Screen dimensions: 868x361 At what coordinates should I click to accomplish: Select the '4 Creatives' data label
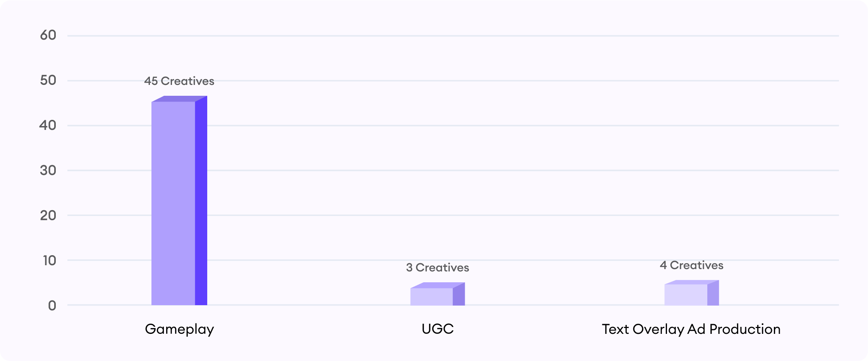[x=692, y=265]
